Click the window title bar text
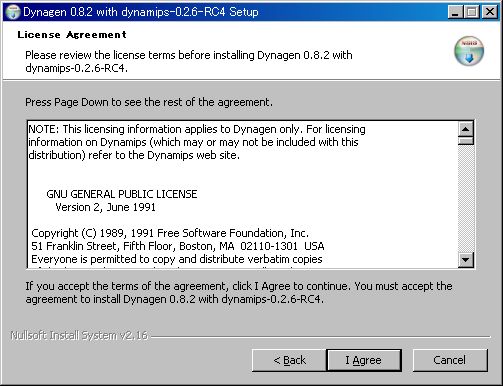Image resolution: width=503 pixels, height=386 pixels. tap(141, 12)
